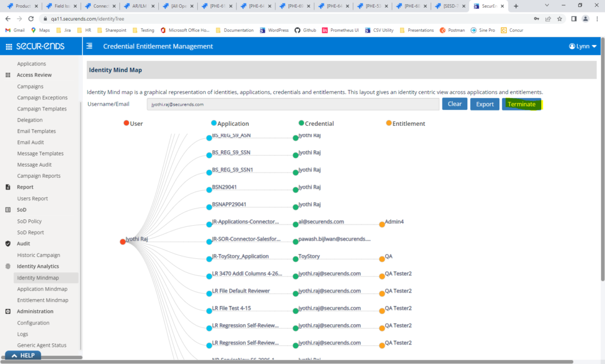605x364 pixels.
Task: Click the blue BS_REG_S9_SSN application node
Action: click(209, 155)
